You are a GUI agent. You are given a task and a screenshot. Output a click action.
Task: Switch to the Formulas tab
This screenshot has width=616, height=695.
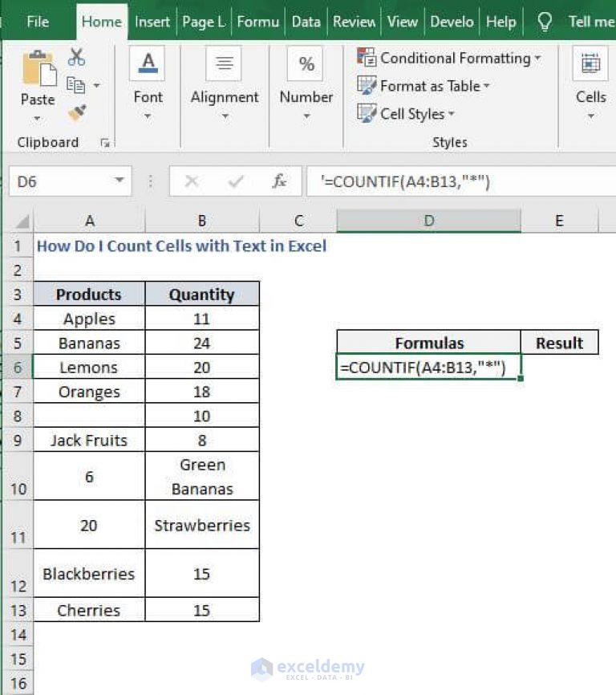[x=257, y=22]
